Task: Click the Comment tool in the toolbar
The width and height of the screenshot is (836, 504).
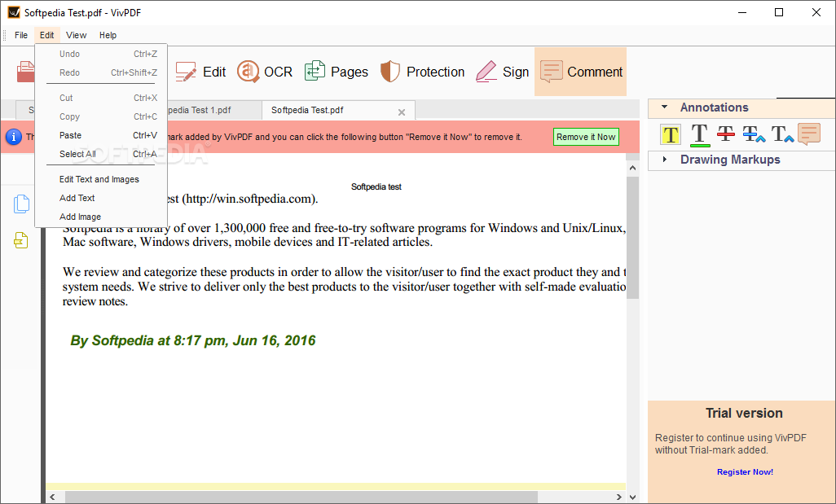Action: (x=581, y=72)
